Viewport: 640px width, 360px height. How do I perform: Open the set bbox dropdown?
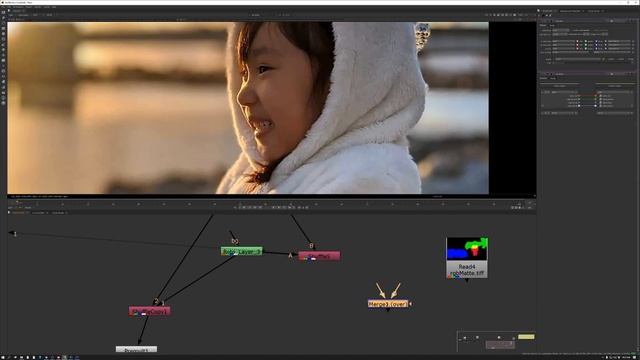(560, 34)
